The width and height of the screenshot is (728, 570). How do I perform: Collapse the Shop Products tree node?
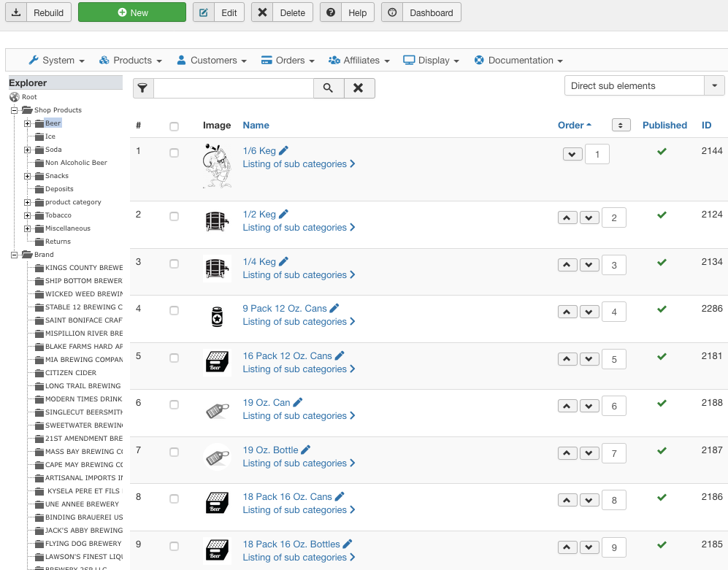[15, 110]
